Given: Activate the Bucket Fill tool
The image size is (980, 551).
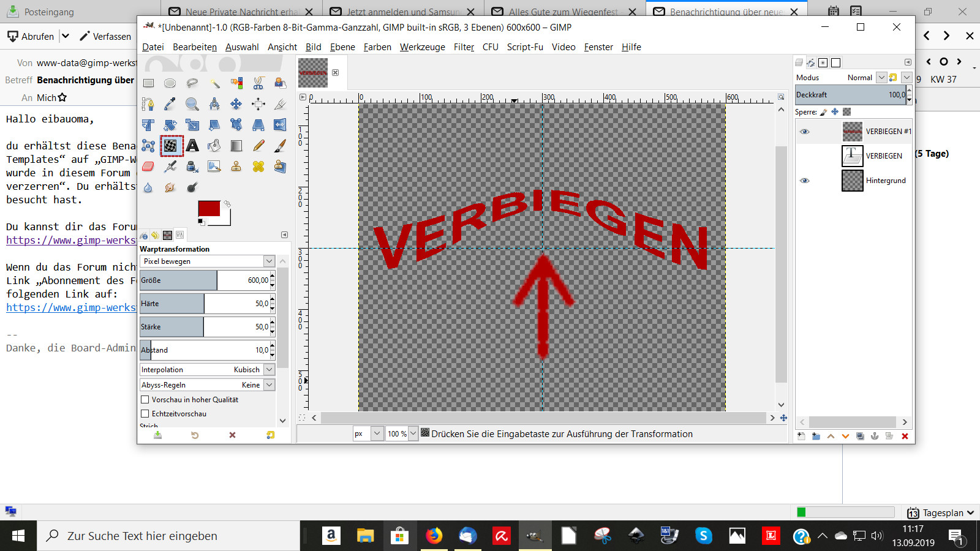Looking at the screenshot, I should click(214, 146).
